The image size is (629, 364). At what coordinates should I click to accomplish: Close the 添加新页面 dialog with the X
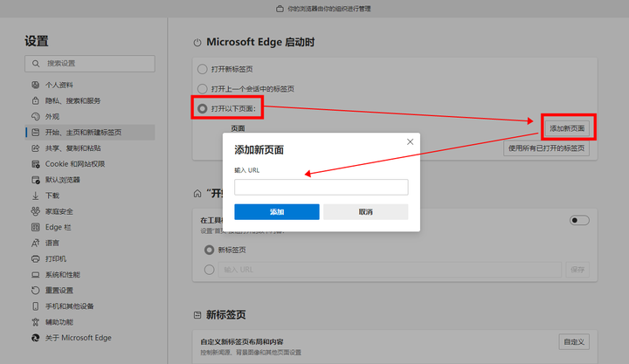(x=410, y=141)
